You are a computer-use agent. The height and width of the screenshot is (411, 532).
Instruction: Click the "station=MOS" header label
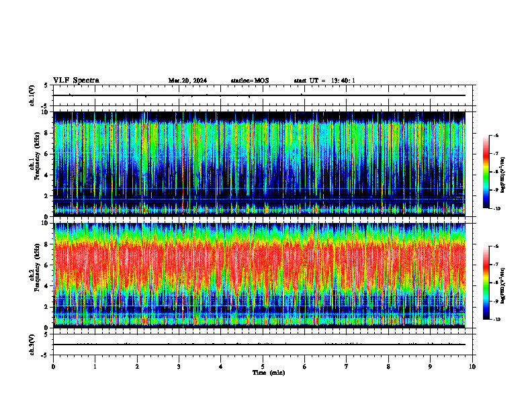coord(250,81)
